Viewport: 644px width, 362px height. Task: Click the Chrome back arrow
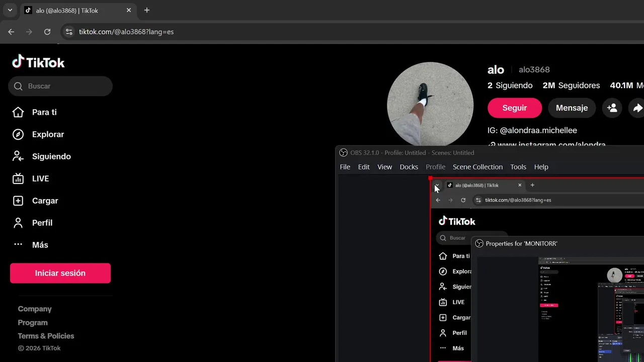coord(11,32)
